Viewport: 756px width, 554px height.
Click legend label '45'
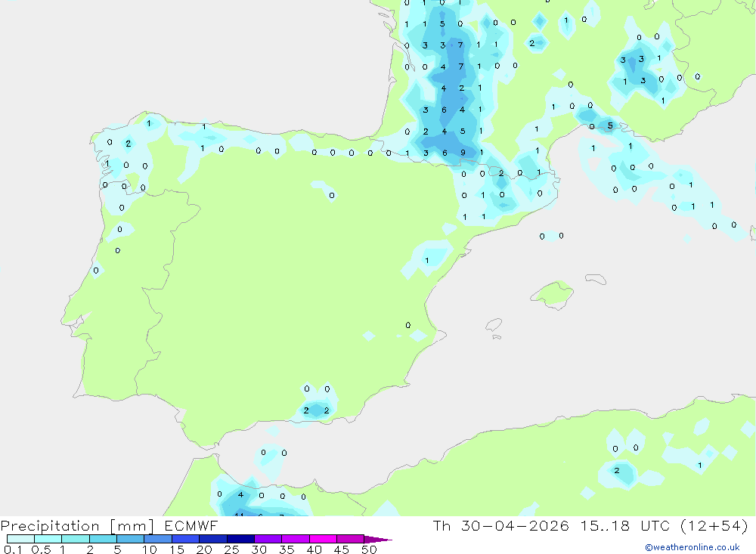click(342, 549)
